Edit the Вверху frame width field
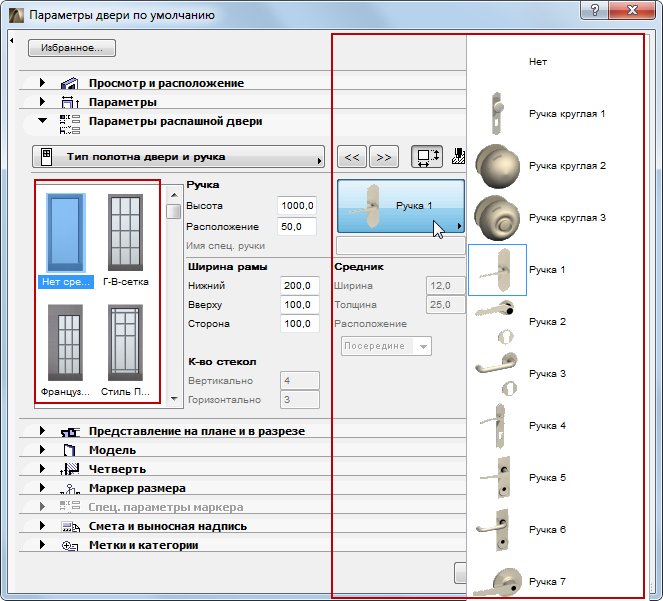This screenshot has width=663, height=601. (299, 305)
